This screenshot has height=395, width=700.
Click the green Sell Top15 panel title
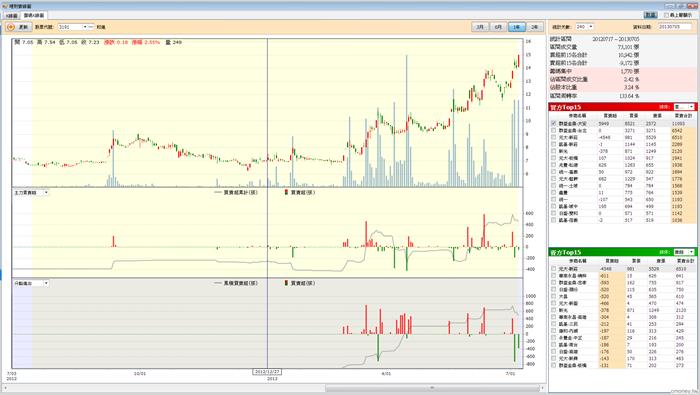[565, 252]
